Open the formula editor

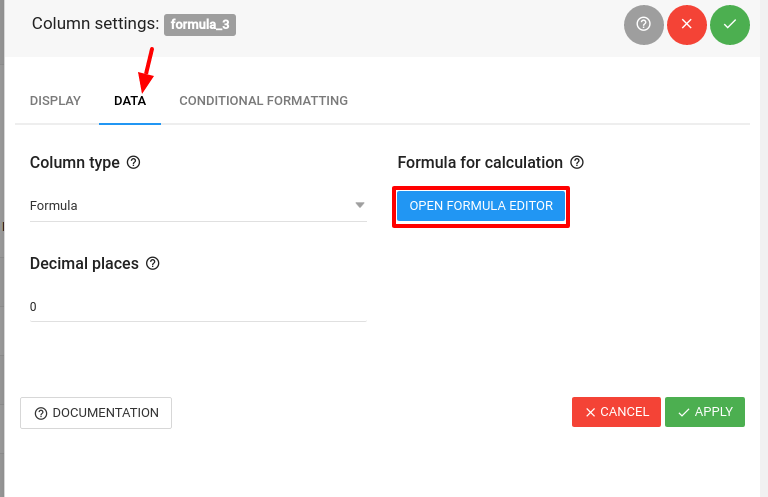tap(481, 206)
